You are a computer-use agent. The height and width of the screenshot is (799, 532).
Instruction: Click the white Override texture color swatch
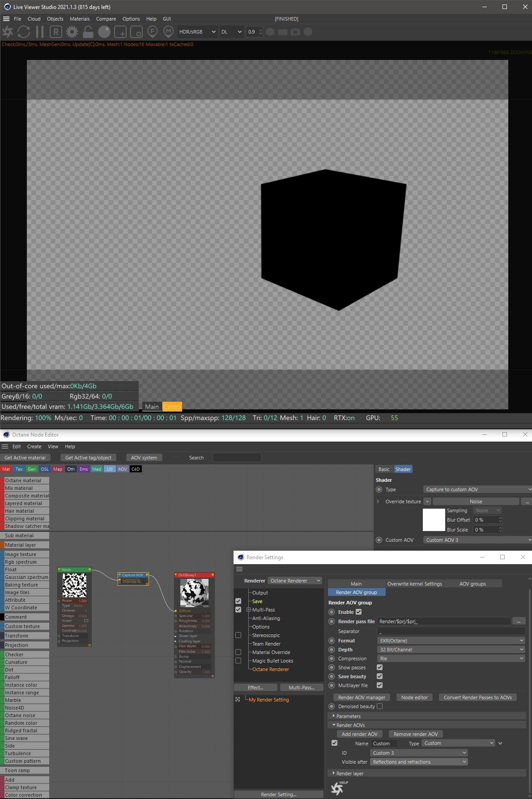click(434, 520)
